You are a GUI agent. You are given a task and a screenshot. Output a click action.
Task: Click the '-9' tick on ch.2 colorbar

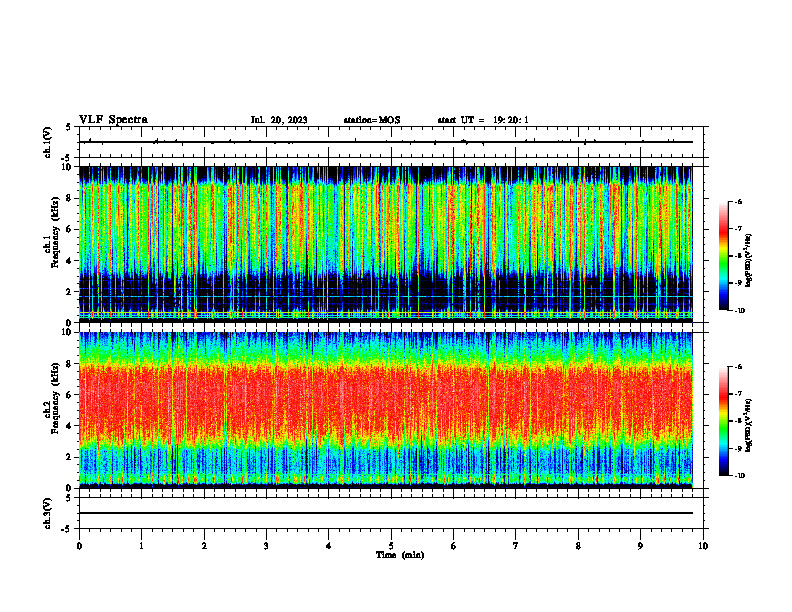point(738,448)
